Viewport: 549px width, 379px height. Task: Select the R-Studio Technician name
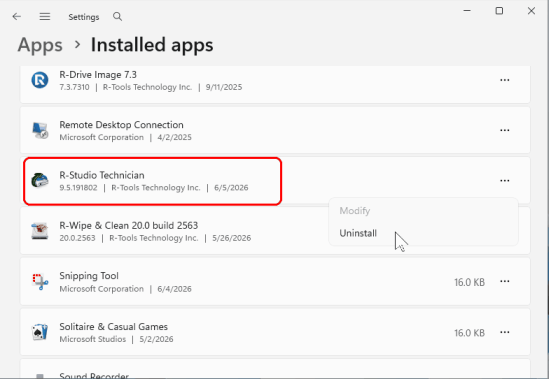click(102, 175)
